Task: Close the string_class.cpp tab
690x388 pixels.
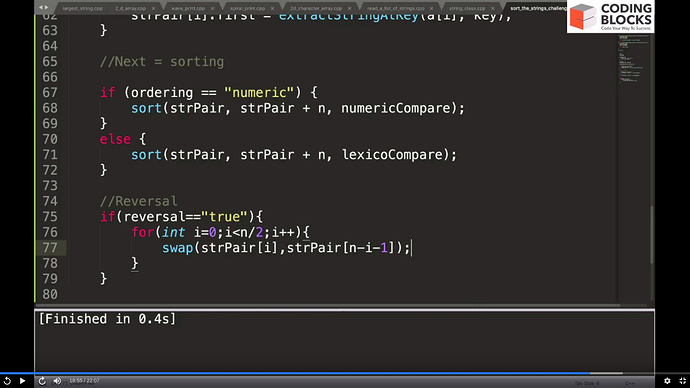Action: pyautogui.click(x=492, y=8)
